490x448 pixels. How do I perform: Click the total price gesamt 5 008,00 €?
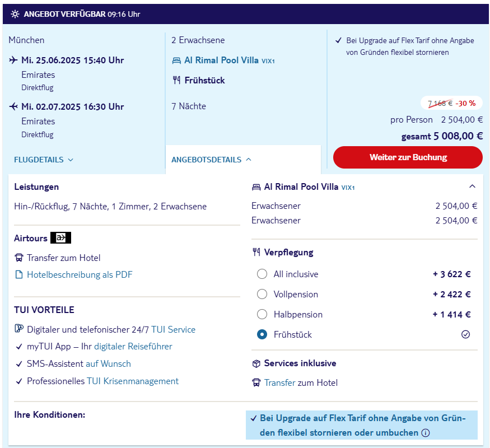click(442, 136)
